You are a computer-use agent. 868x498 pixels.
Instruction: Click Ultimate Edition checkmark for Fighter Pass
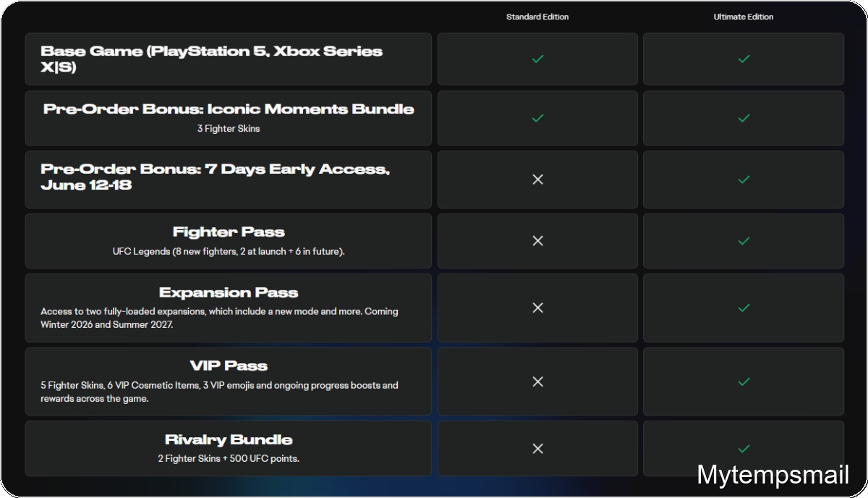(744, 240)
